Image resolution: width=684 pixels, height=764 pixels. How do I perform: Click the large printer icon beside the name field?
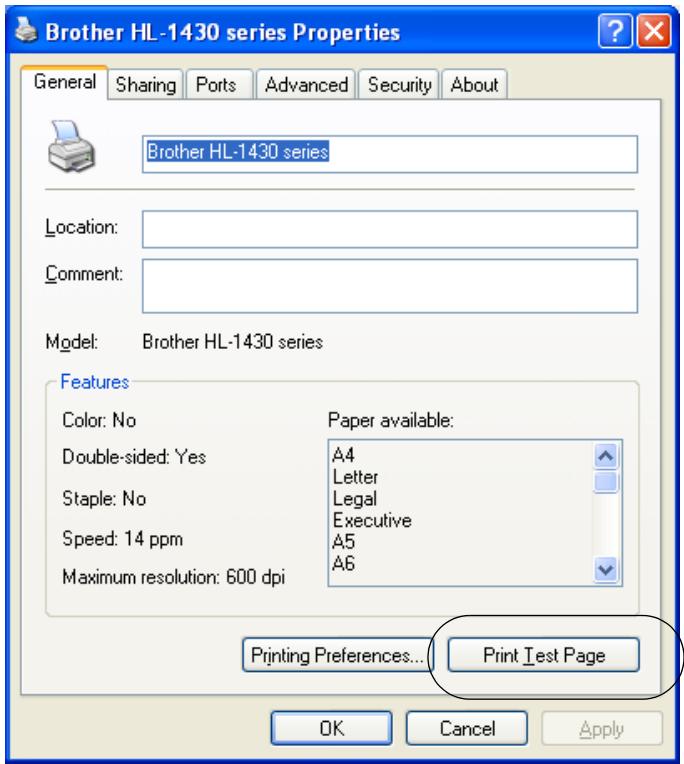point(71,147)
